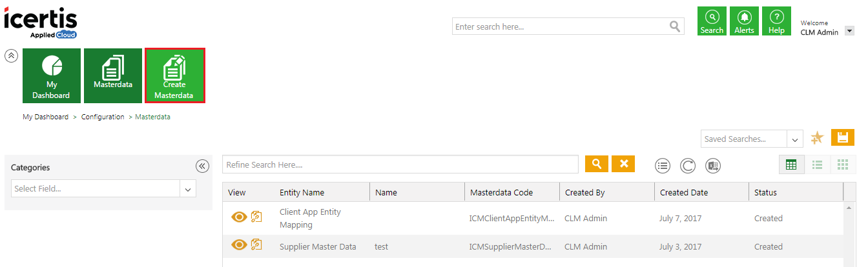
Task: Clear the refine search with X button
Action: tap(623, 164)
